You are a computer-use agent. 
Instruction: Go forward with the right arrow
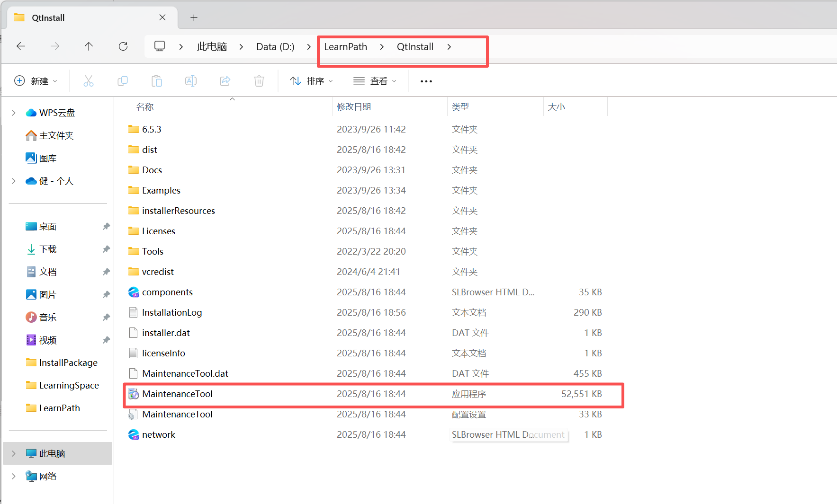click(55, 46)
